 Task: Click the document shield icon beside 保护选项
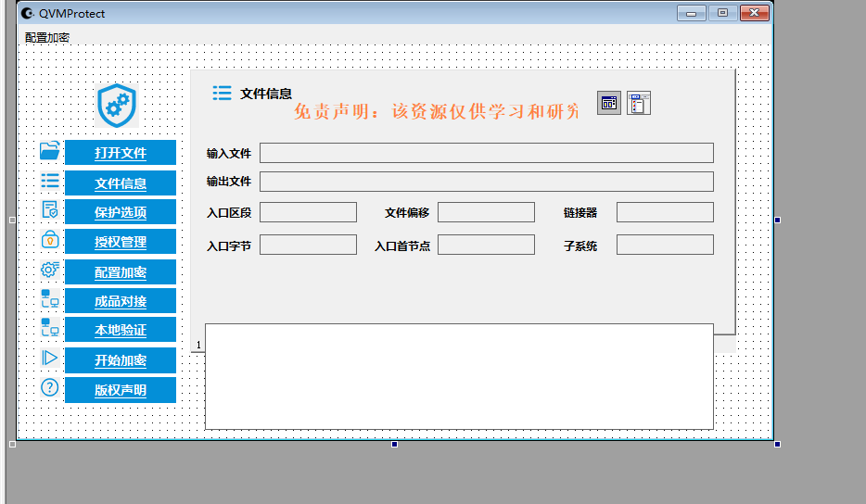point(50,210)
